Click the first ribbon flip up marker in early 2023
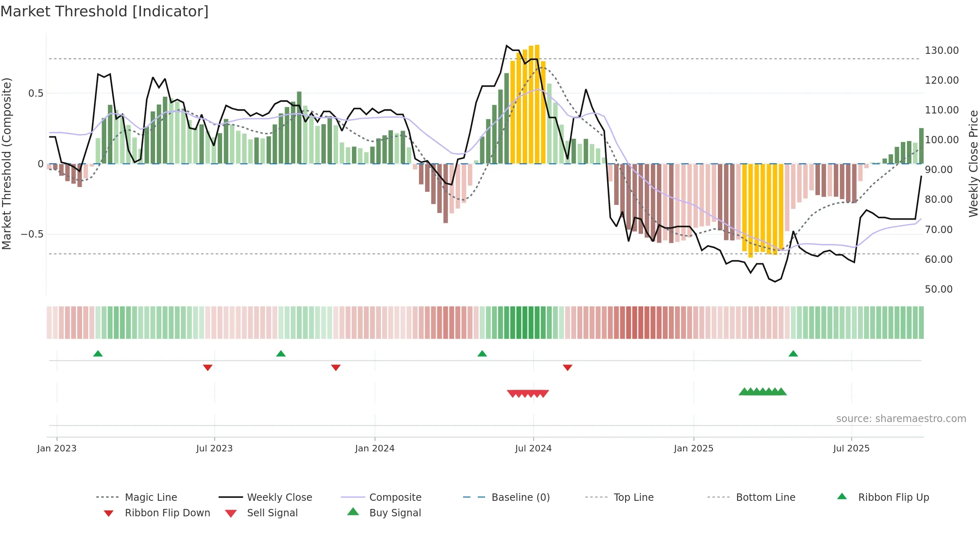Screen dimensions: 980x551 click(98, 353)
